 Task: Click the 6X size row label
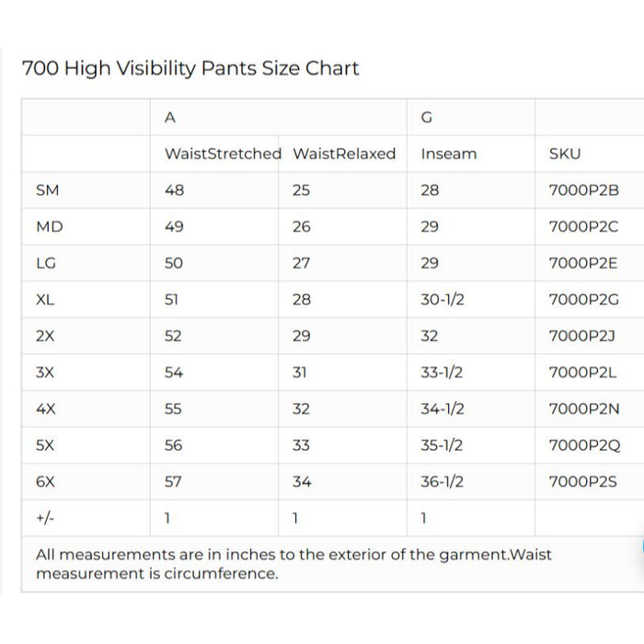point(45,481)
